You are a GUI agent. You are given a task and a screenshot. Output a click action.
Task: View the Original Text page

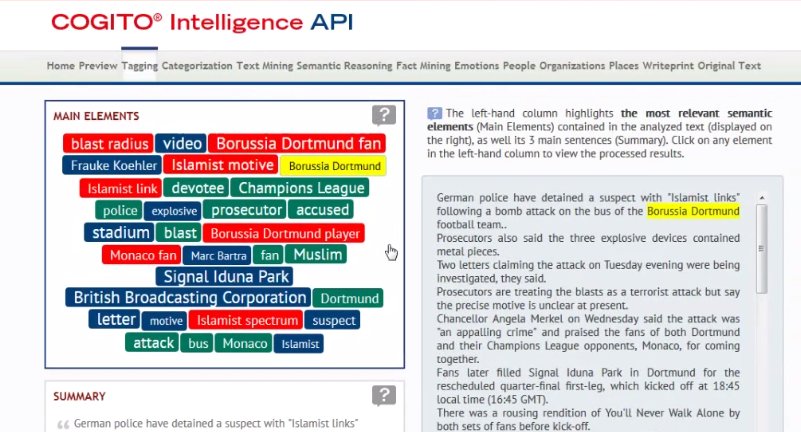729,66
